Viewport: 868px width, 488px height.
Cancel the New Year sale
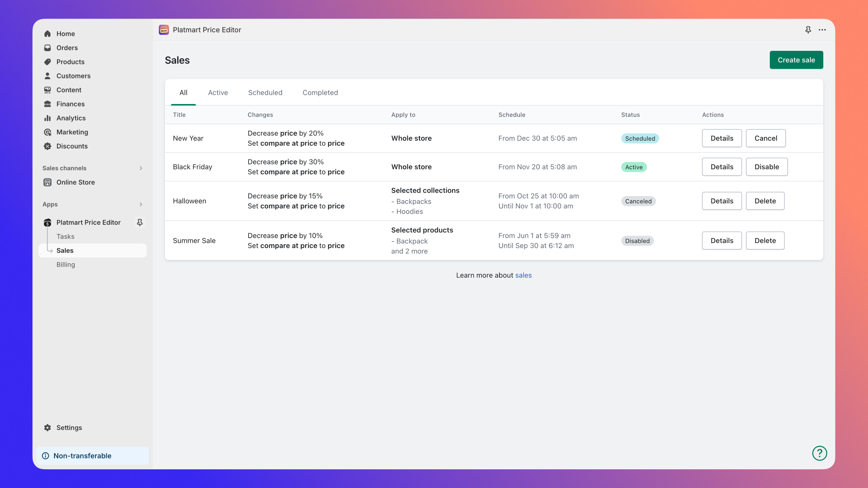coord(765,138)
